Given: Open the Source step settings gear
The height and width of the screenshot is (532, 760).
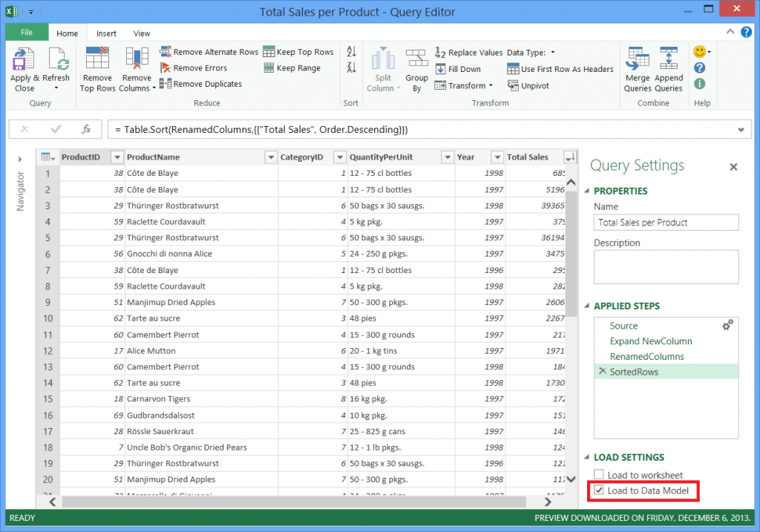Looking at the screenshot, I should pos(727,325).
